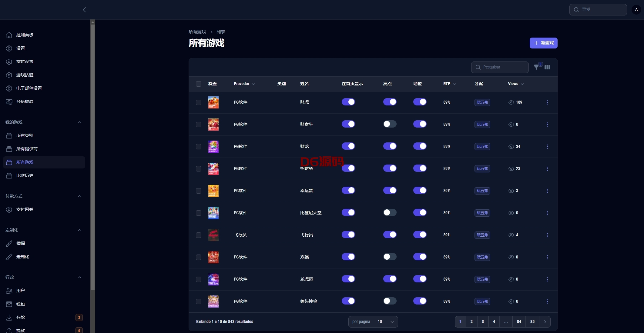The height and width of the screenshot is (333, 644).
Task: Click 所有游戏 breadcrumb link
Action: pyautogui.click(x=197, y=32)
